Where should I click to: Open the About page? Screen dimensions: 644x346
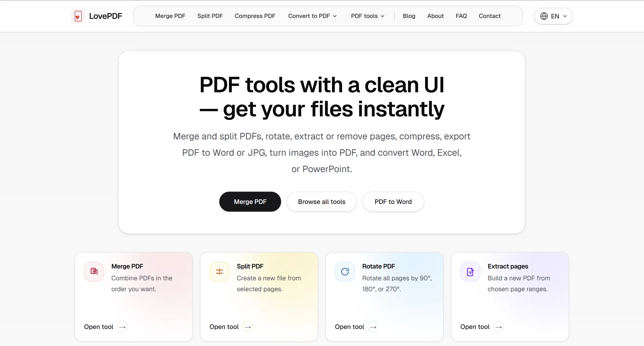[435, 16]
